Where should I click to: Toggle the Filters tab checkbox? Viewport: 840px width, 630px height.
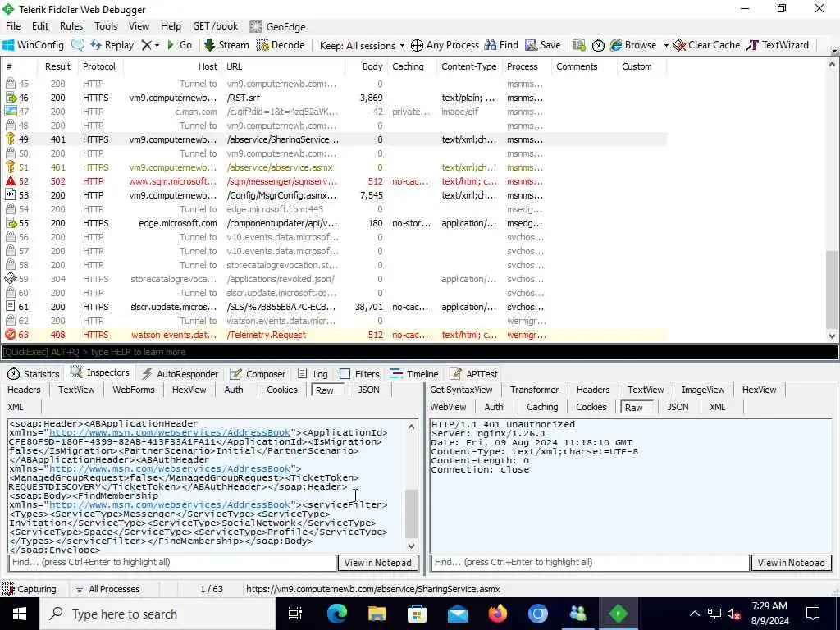[345, 374]
